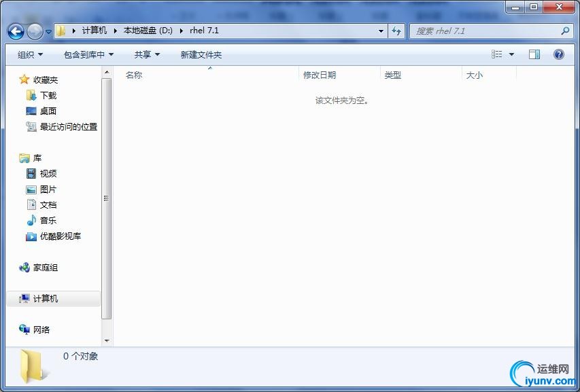Open 最近访问的位置 in the sidebar

click(69, 127)
